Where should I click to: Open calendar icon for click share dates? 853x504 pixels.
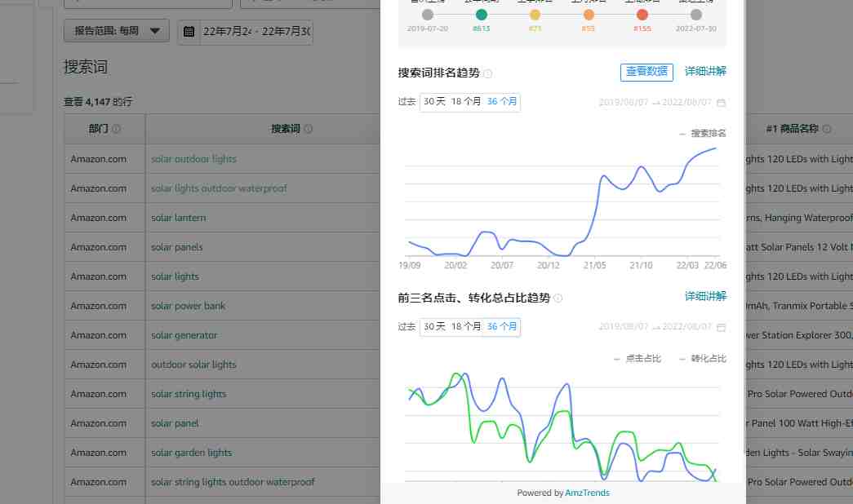point(721,327)
